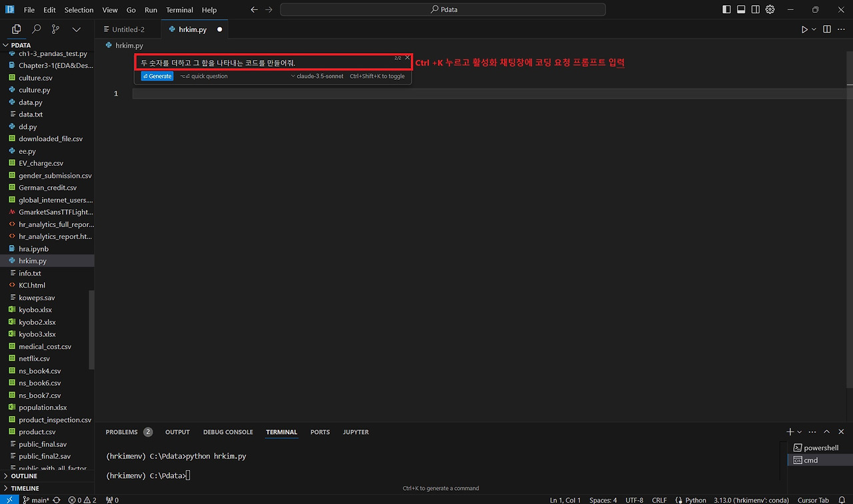Close the bottom panel
This screenshot has height=504, width=853.
point(841,432)
